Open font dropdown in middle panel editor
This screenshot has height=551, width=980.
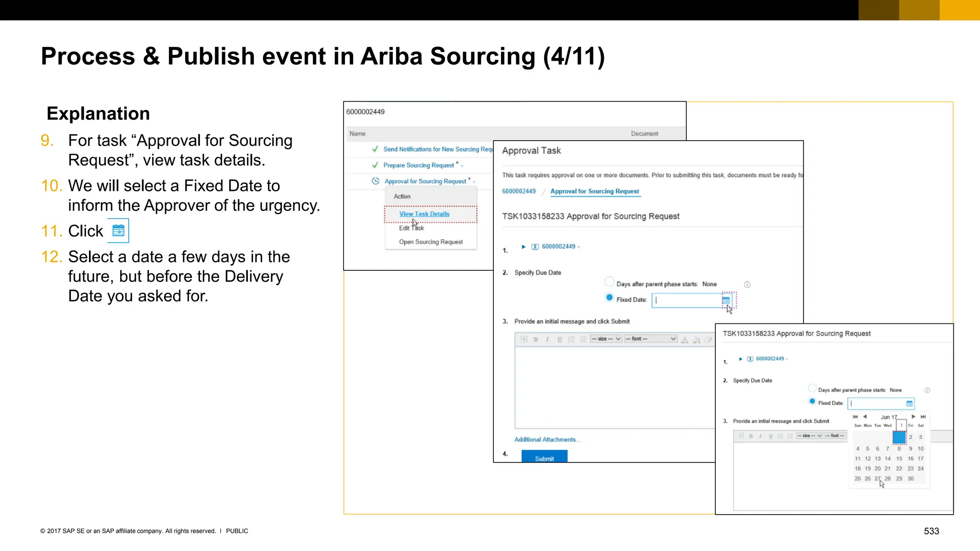651,339
